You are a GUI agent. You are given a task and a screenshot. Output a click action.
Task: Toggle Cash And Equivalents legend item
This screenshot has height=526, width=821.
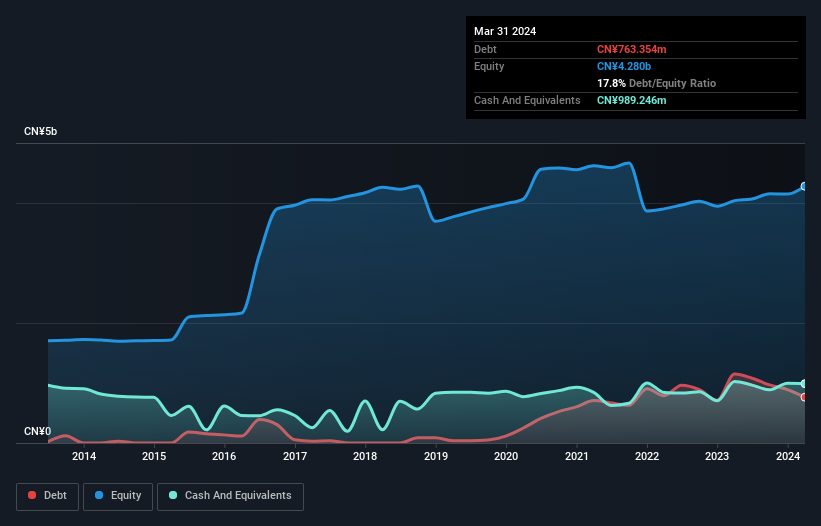230,496
